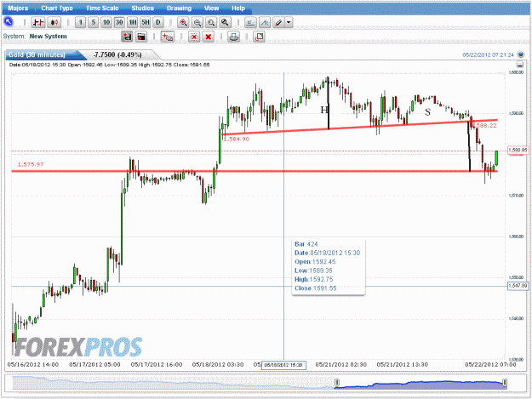Click the 05/22/2012 07:21:24 timestamp

coord(489,54)
